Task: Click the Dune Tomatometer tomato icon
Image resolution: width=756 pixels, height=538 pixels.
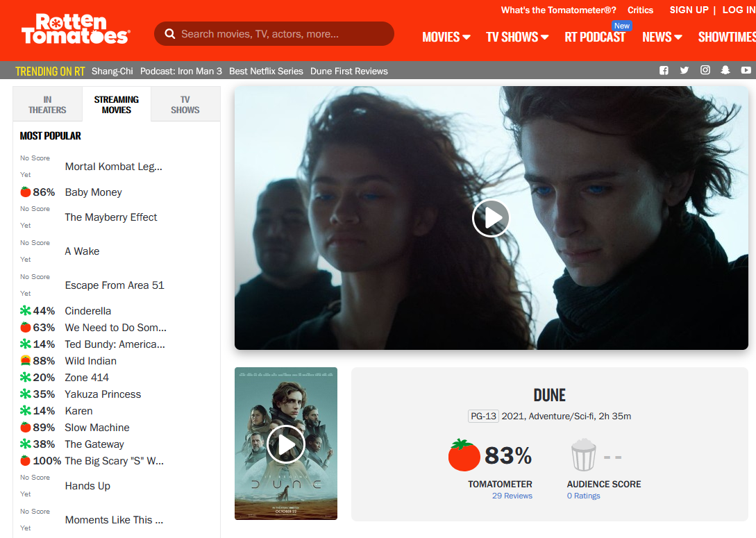Action: click(464, 455)
